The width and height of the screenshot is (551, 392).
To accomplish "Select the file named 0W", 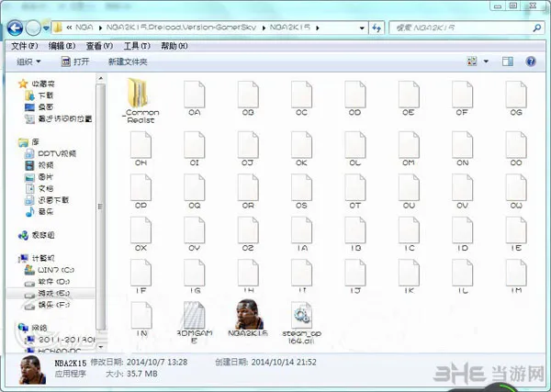I will tap(516, 192).
